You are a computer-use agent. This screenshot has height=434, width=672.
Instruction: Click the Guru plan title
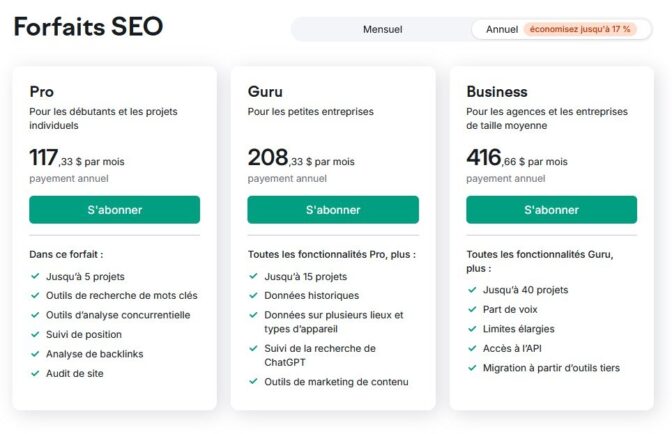pyautogui.click(x=265, y=92)
